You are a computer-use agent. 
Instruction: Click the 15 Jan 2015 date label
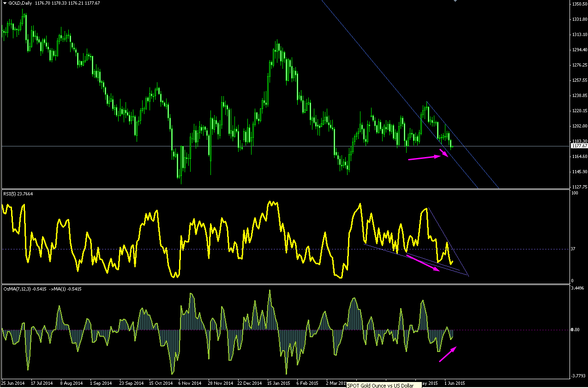pos(279,383)
